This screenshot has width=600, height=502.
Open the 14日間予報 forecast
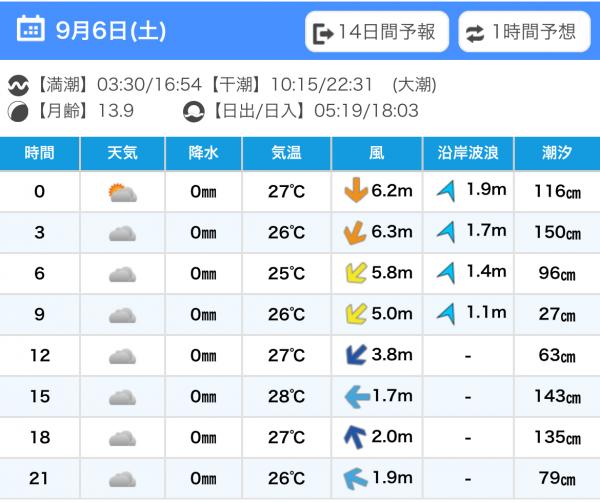(x=375, y=32)
